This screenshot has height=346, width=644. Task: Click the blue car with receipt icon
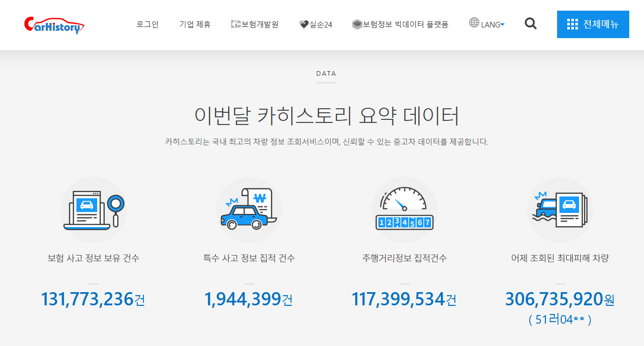(x=249, y=209)
